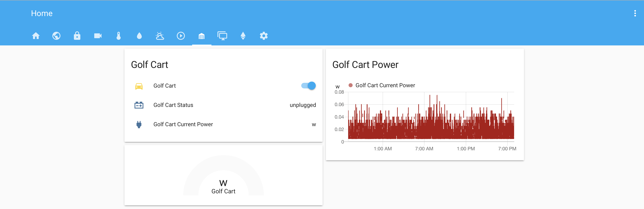Open Golf Cart Current Power entity row
The image size is (644, 209).
point(224,124)
